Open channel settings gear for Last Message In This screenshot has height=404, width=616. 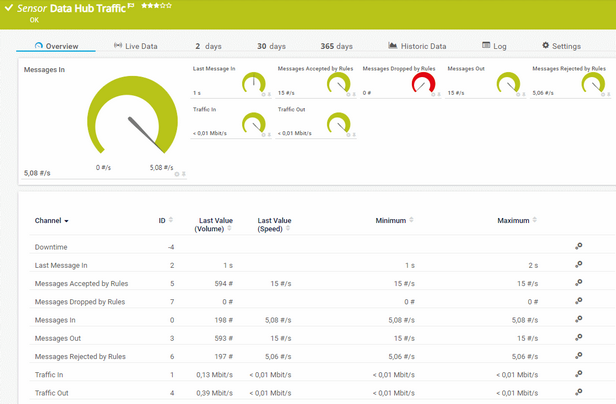(578, 265)
